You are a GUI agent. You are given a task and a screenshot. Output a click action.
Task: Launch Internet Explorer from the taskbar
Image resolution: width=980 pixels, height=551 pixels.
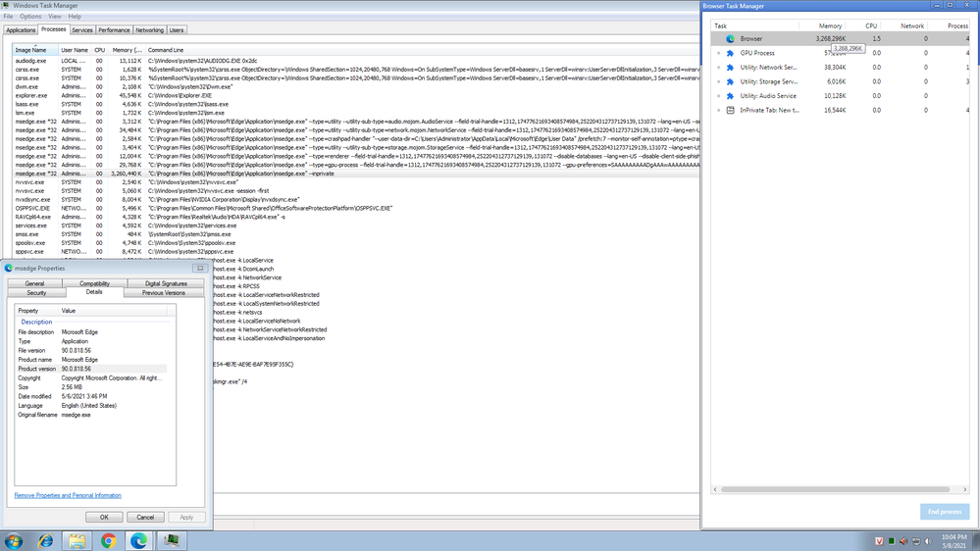tap(46, 541)
